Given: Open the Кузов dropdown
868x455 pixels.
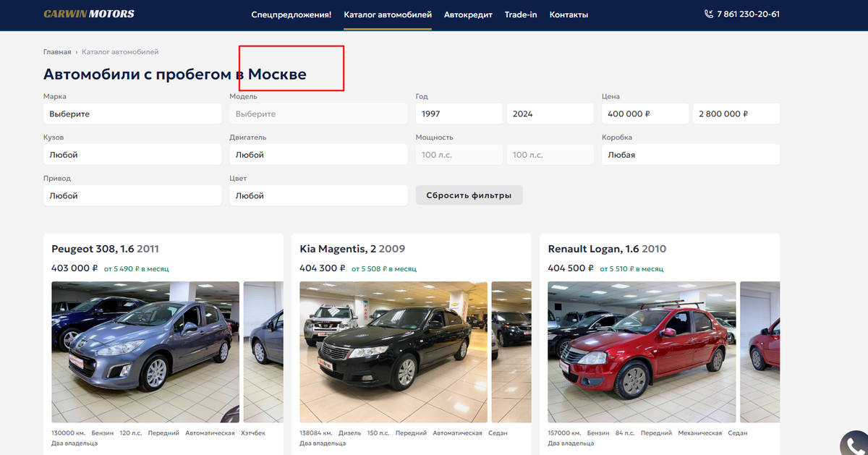Looking at the screenshot, I should coord(132,155).
